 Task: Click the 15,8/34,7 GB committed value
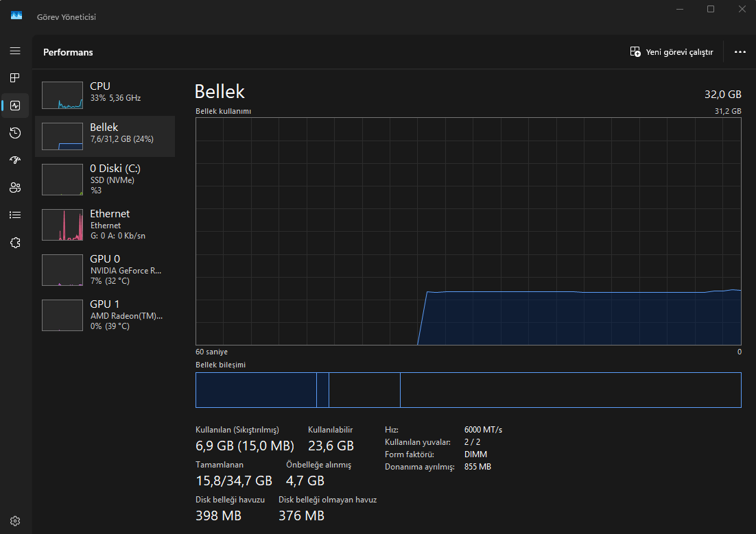(234, 481)
